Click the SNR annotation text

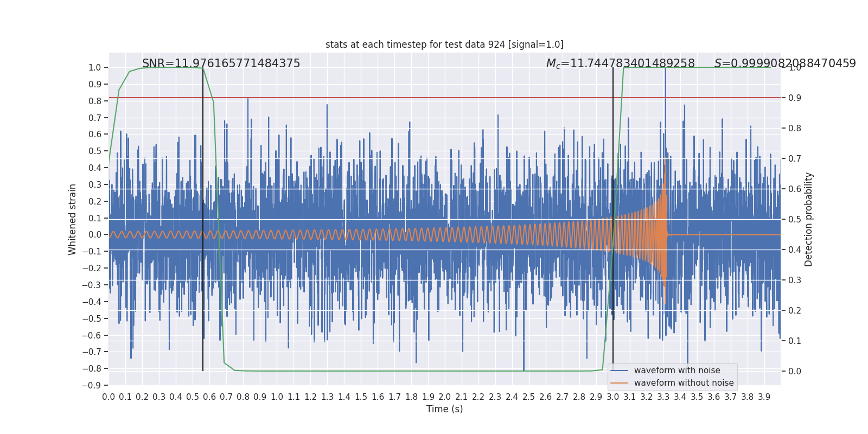pyautogui.click(x=221, y=63)
